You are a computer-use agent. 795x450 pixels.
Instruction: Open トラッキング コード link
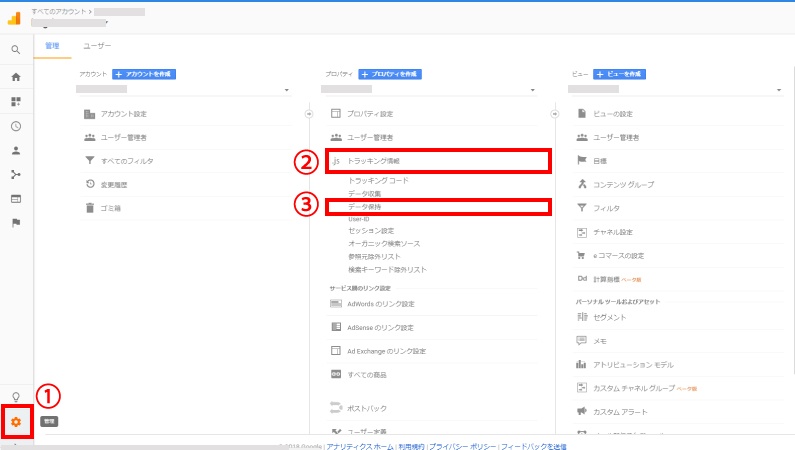[378, 181]
